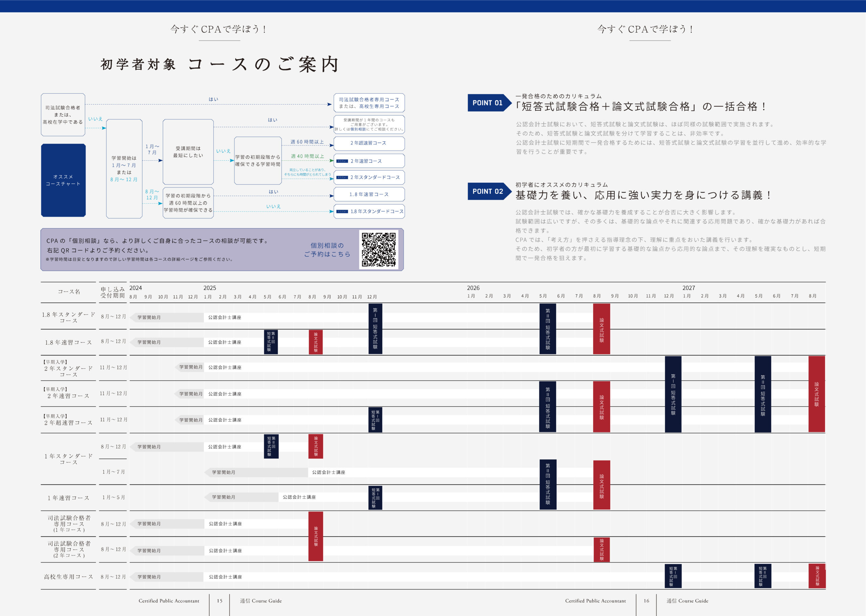Click the 第Ⅰ回短答式試験 marker in 1年速習コース row
This screenshot has height=616, width=866.
click(x=375, y=498)
